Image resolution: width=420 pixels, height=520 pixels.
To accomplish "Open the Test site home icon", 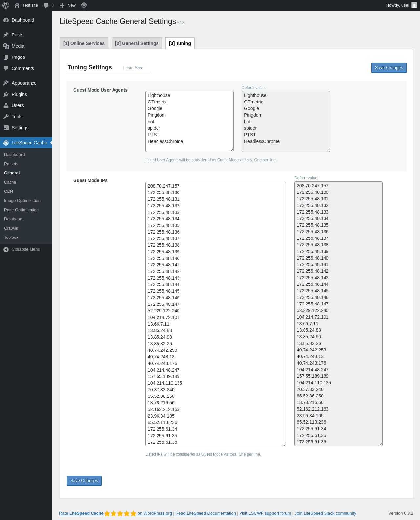I will tap(17, 5).
